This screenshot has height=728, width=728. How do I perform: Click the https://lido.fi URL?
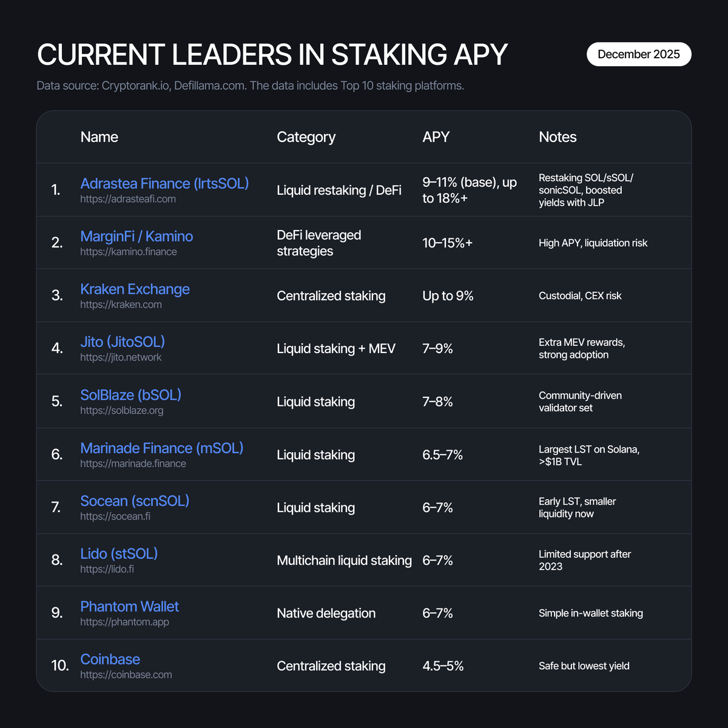[x=107, y=569]
